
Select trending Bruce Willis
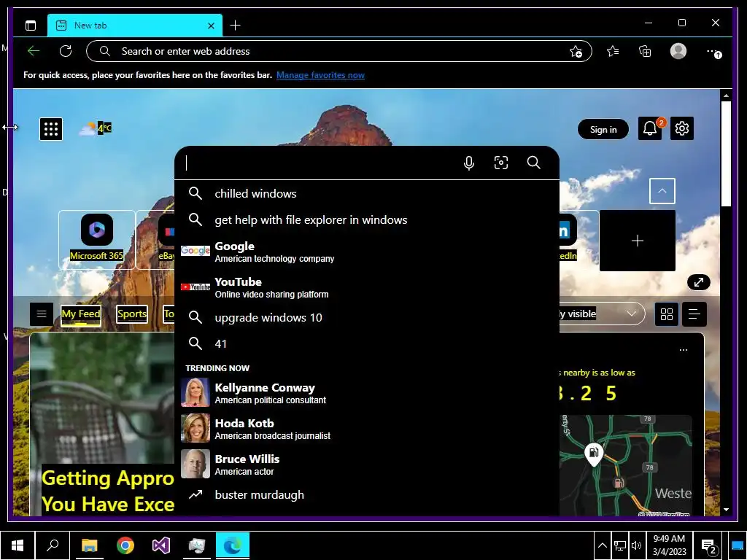coord(367,464)
